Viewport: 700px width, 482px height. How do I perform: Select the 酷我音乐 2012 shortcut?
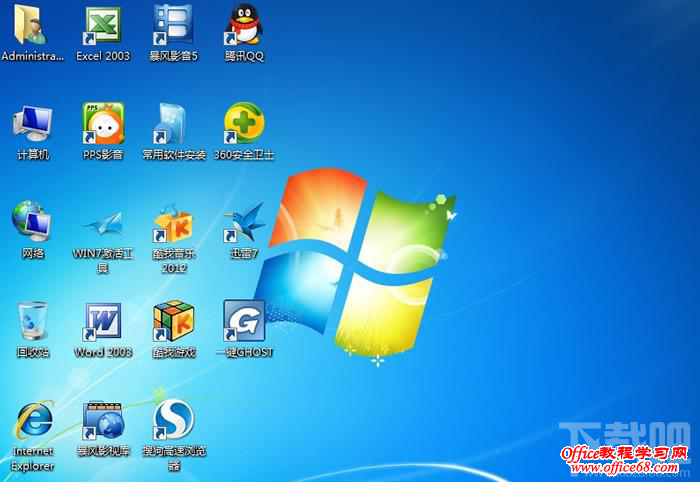[x=173, y=222]
